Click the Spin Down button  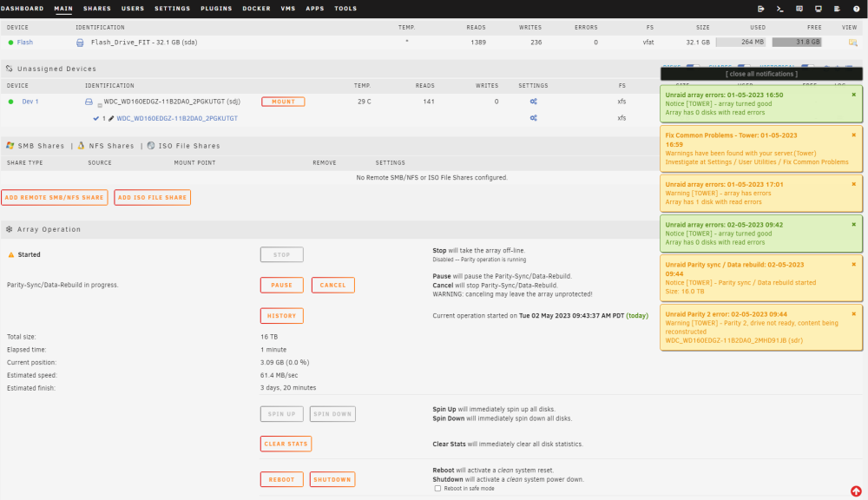pos(332,414)
